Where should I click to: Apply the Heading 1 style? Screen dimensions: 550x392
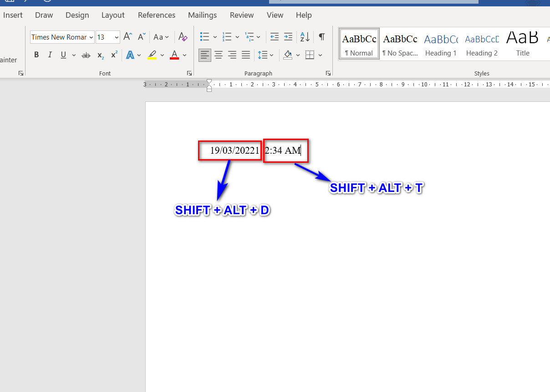(x=441, y=44)
